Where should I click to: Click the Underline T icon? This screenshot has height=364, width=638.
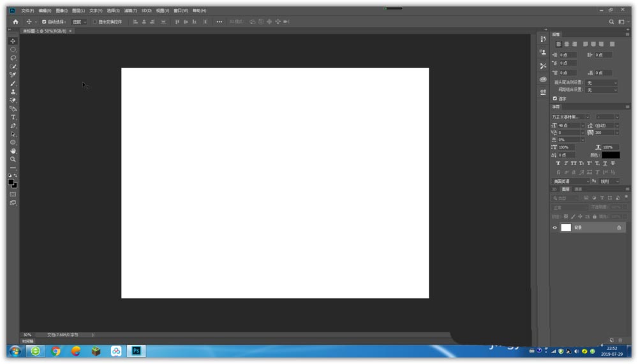(605, 163)
